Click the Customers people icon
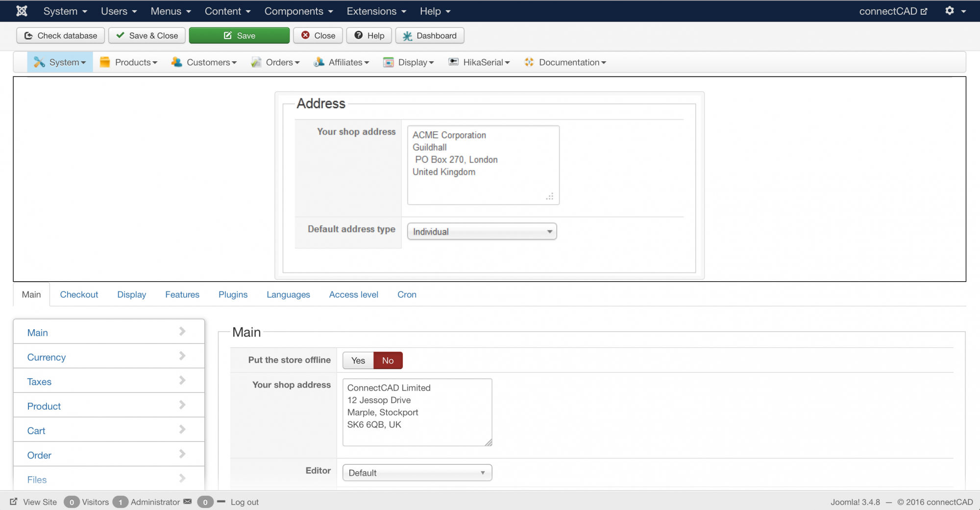This screenshot has height=510, width=980. click(x=176, y=62)
